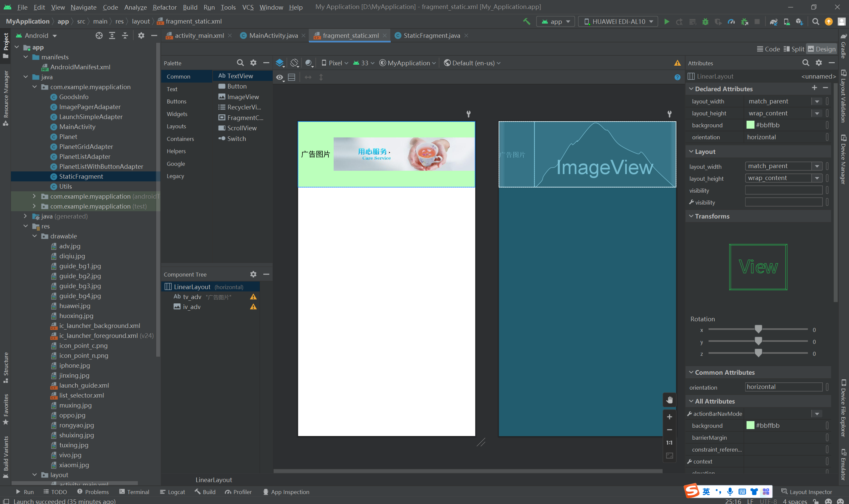Viewport: 849px width, 504px height.
Task: Switch to MainActivity.java tab
Action: click(x=273, y=36)
